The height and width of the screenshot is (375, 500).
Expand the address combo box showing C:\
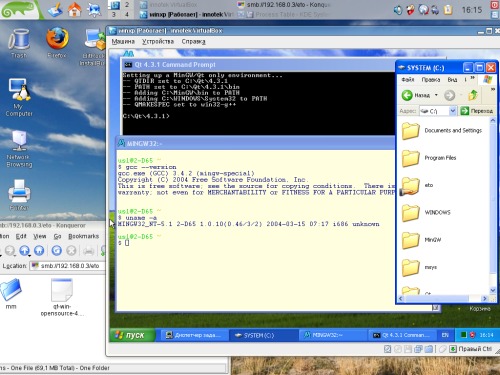[453, 111]
